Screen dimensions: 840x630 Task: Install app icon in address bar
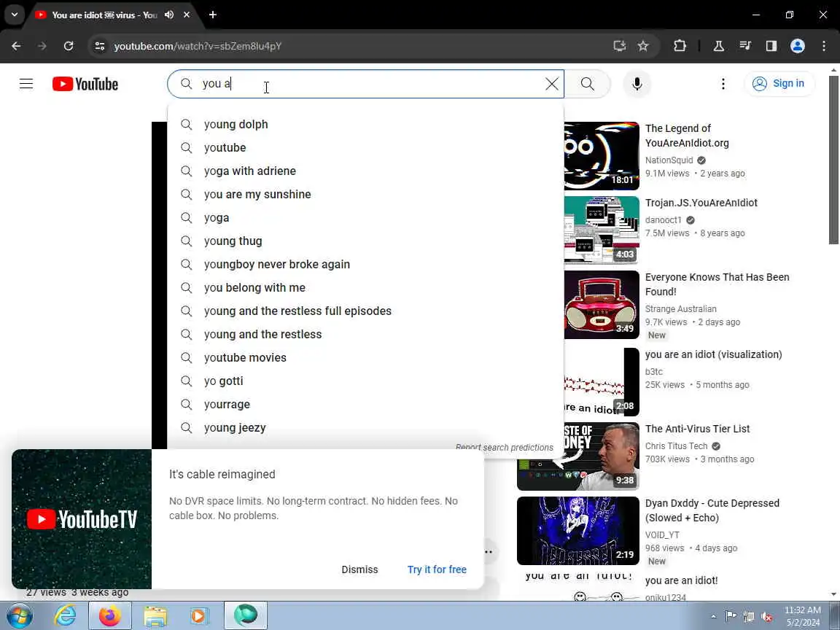(x=620, y=46)
